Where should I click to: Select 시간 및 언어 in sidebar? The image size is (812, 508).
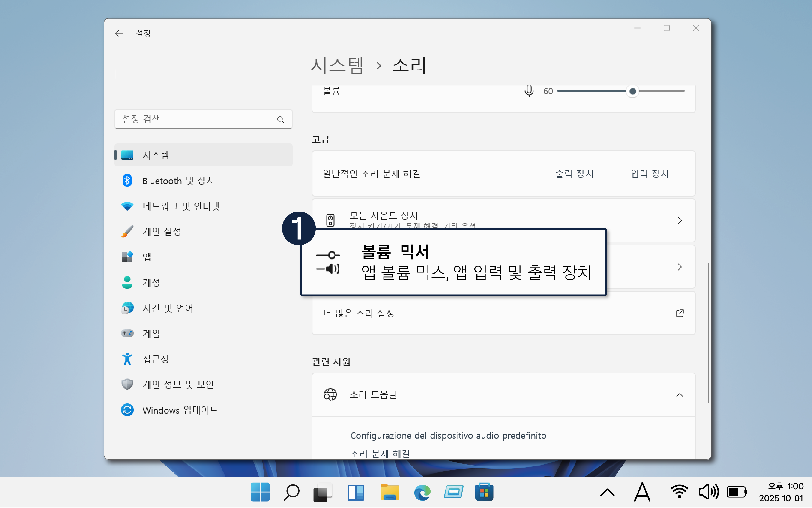pyautogui.click(x=168, y=308)
